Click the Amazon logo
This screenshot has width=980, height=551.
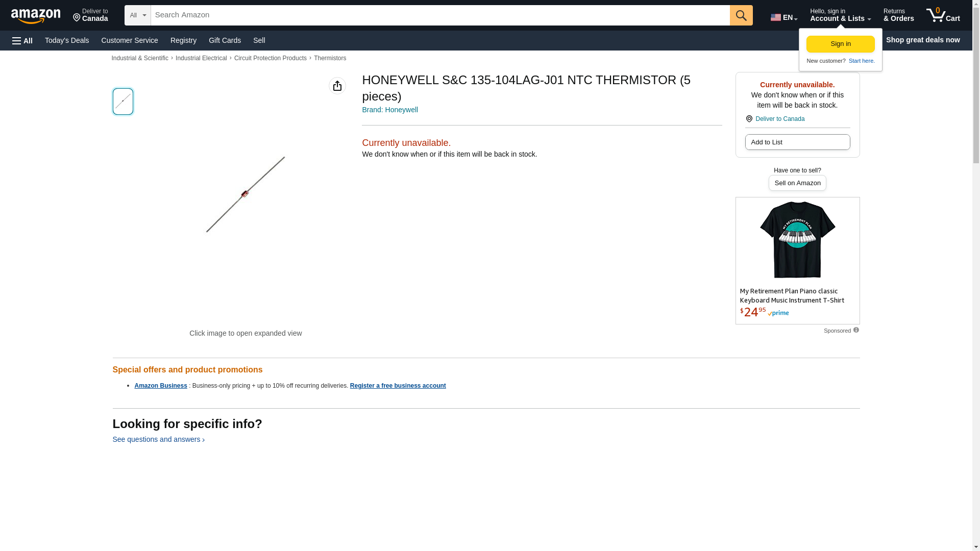tap(36, 16)
